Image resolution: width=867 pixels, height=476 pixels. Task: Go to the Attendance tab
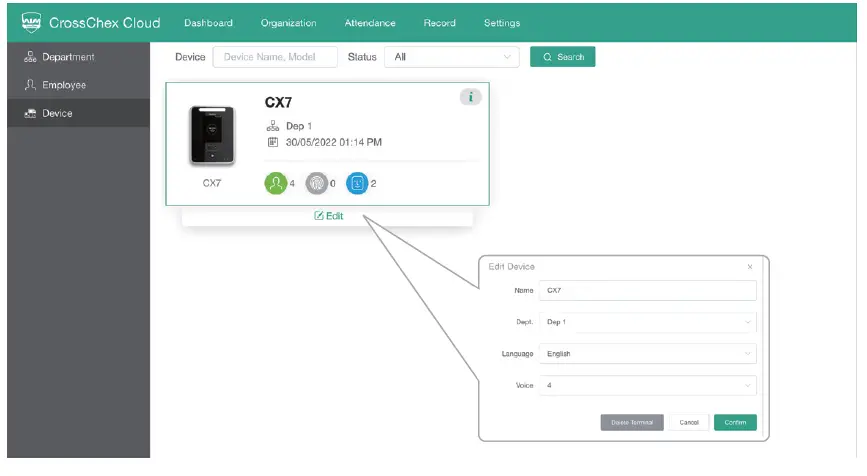point(370,23)
